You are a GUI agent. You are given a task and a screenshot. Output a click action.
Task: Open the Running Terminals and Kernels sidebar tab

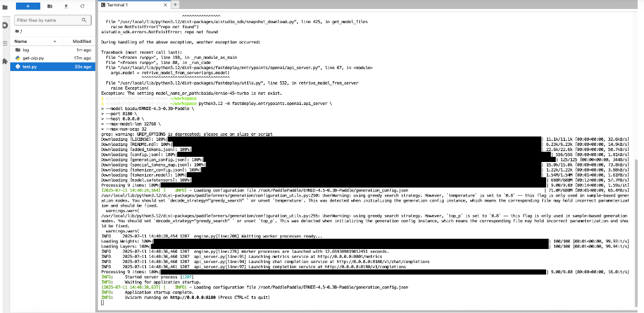coord(4,25)
